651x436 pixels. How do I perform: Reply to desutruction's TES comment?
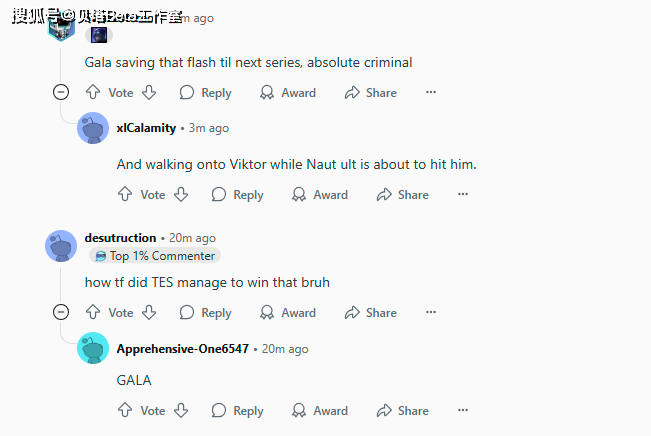tap(206, 313)
